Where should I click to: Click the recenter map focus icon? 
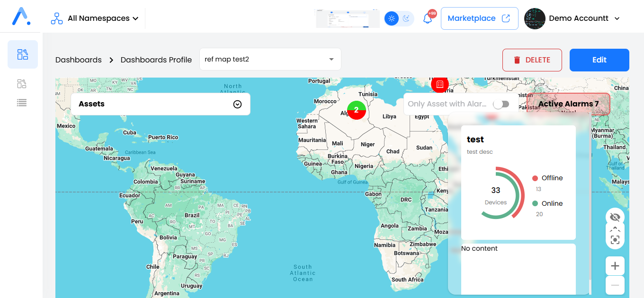[615, 240]
